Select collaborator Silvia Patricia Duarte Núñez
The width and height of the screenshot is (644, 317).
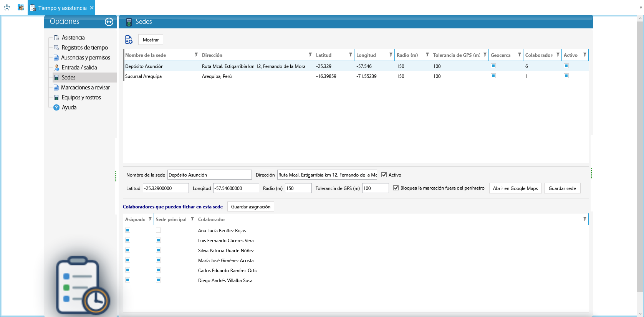(x=226, y=251)
